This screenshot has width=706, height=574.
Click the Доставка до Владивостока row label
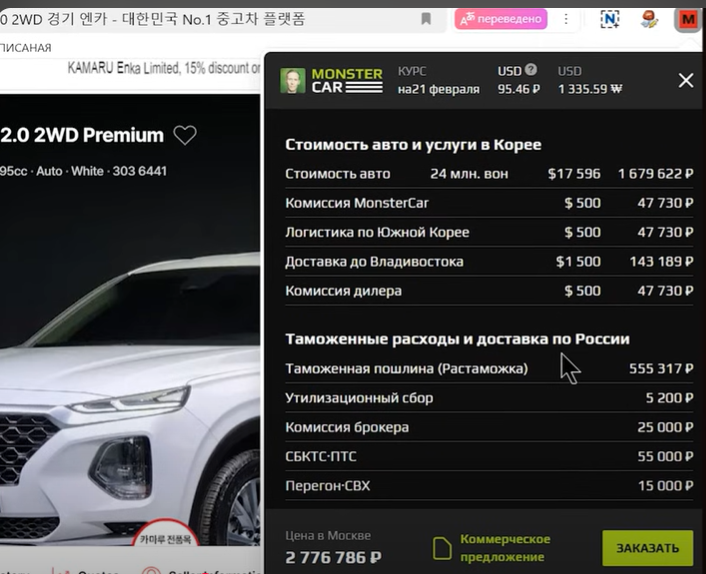click(x=374, y=262)
